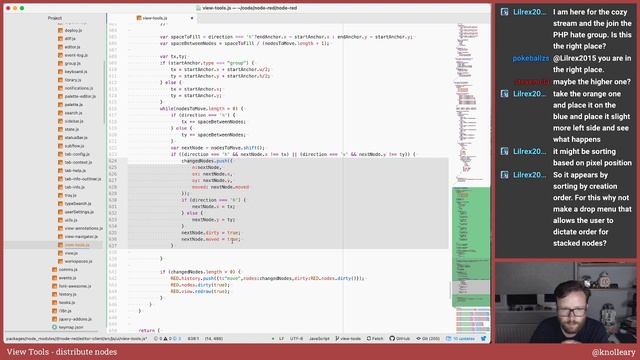Click the subflow.js file icon

(x=60, y=146)
